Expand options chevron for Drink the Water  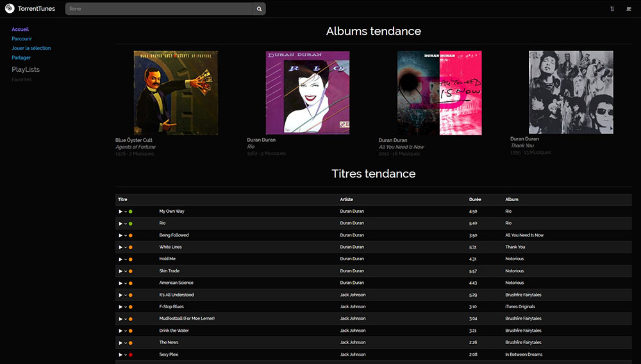click(x=126, y=331)
